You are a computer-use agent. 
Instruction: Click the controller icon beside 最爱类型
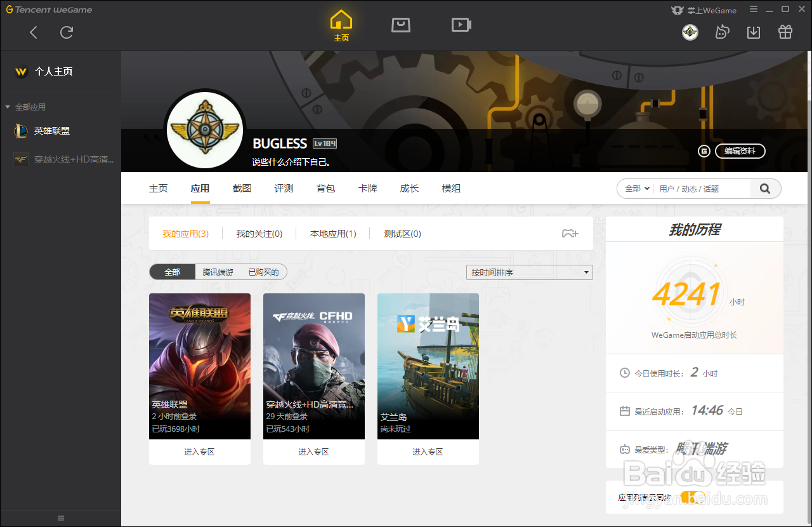pyautogui.click(x=625, y=450)
